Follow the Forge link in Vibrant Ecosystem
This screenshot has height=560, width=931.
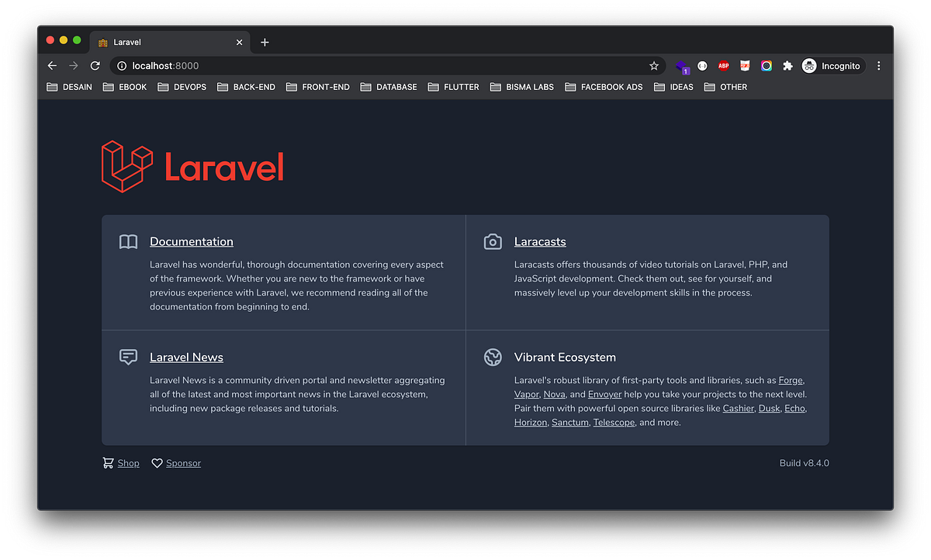[x=790, y=380]
